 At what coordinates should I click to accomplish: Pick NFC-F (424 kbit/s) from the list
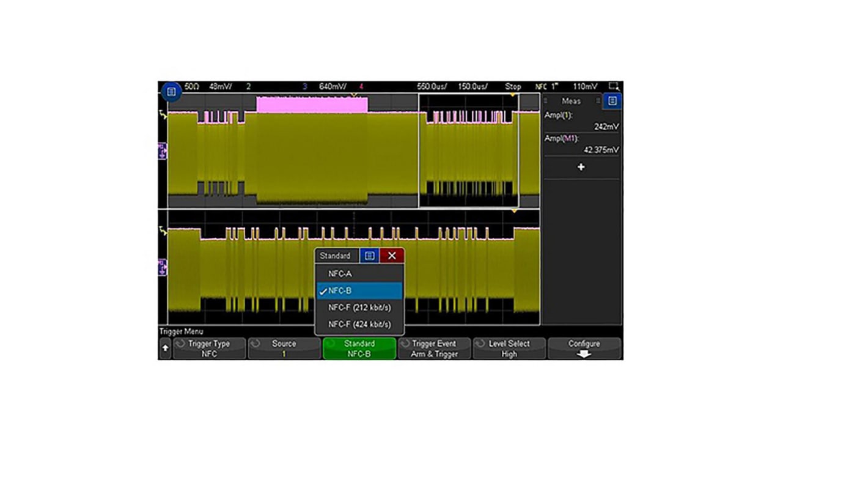point(359,324)
